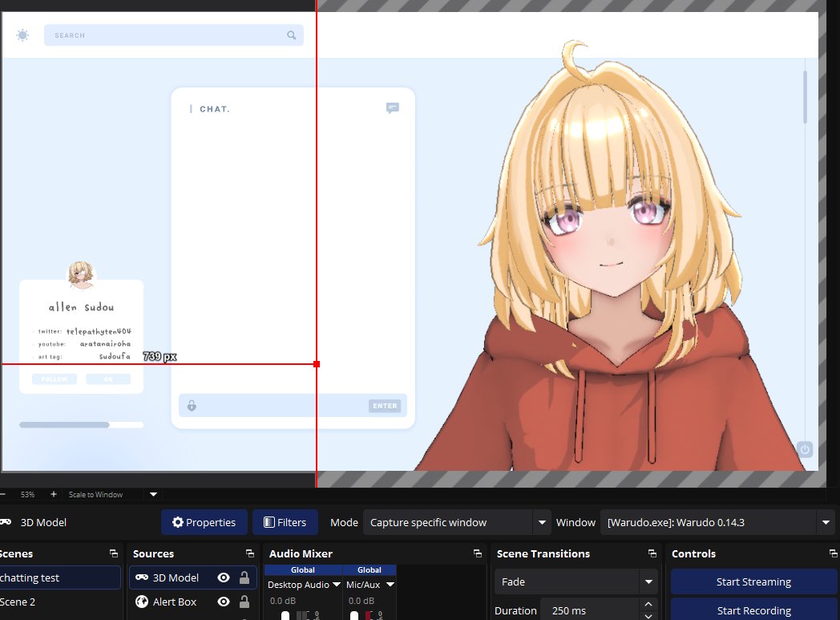
Task: Click the 53% zoom value
Action: pyautogui.click(x=27, y=494)
